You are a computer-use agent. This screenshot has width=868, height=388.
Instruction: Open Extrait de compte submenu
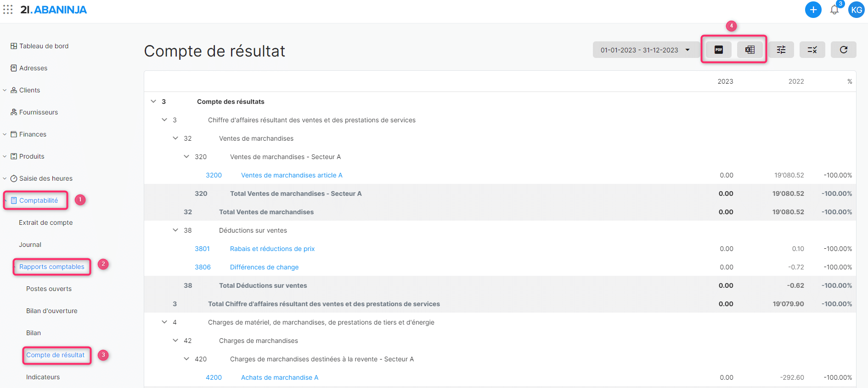pos(46,223)
